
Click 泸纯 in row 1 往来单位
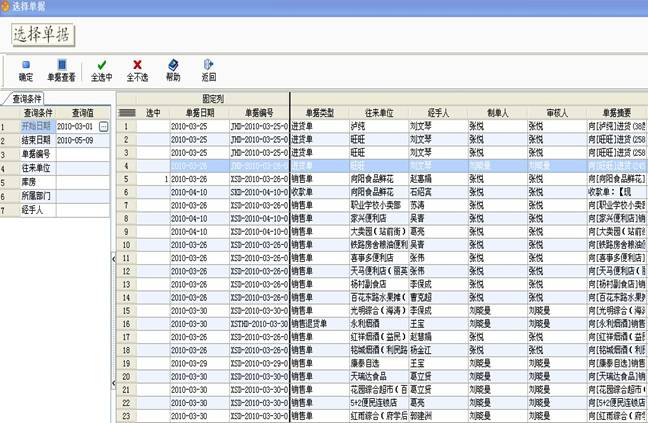358,126
